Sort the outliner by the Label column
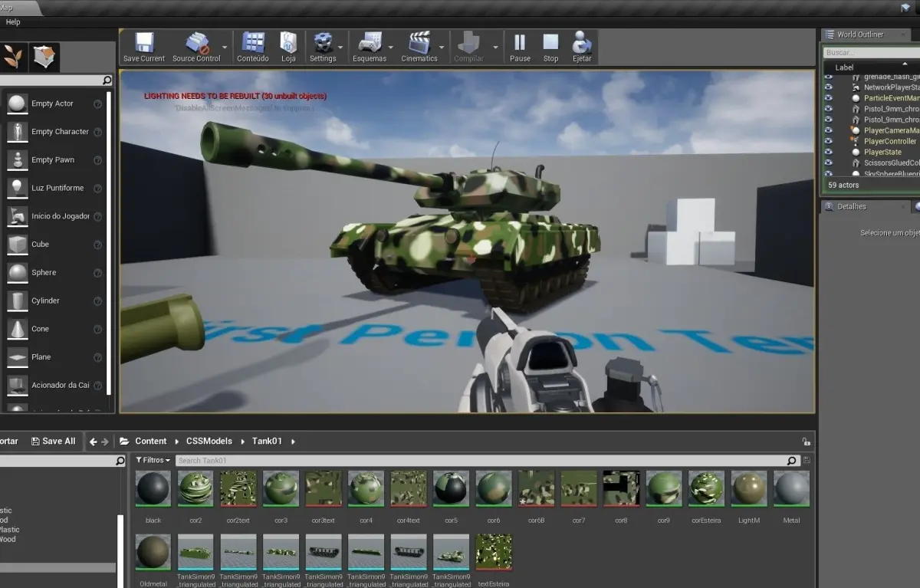Viewport: 920px width, 588px height. pos(844,67)
